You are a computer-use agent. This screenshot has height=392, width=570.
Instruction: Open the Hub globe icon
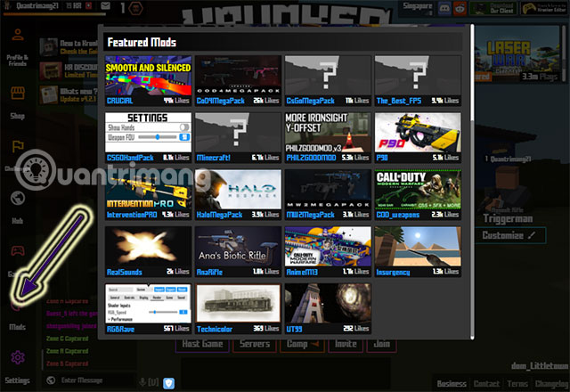pyautogui.click(x=18, y=198)
